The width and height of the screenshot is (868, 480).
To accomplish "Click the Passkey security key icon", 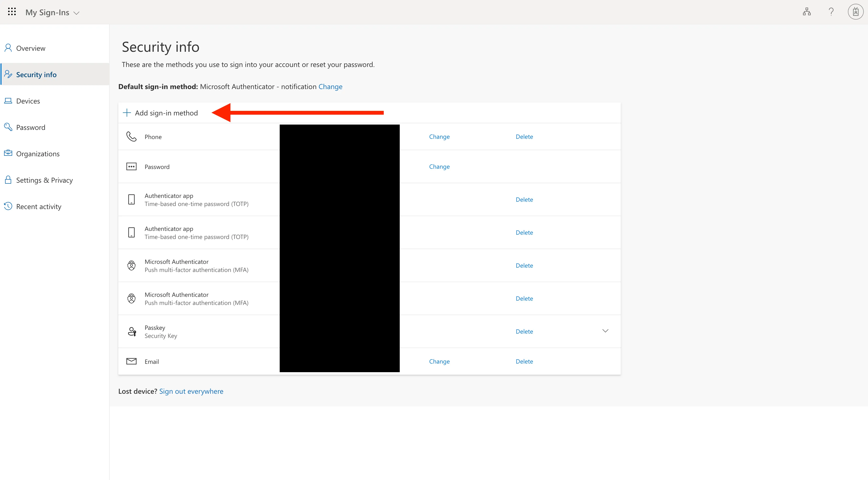I will (132, 331).
